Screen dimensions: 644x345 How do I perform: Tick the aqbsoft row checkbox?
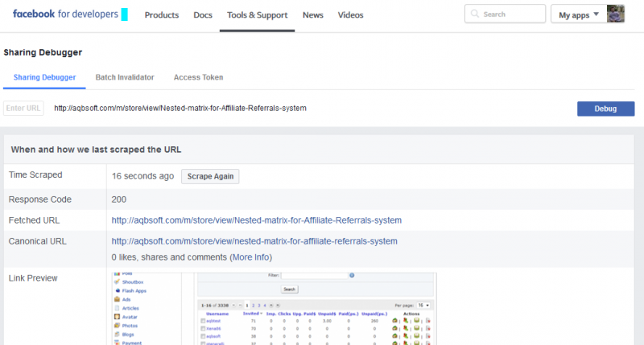pos(203,336)
